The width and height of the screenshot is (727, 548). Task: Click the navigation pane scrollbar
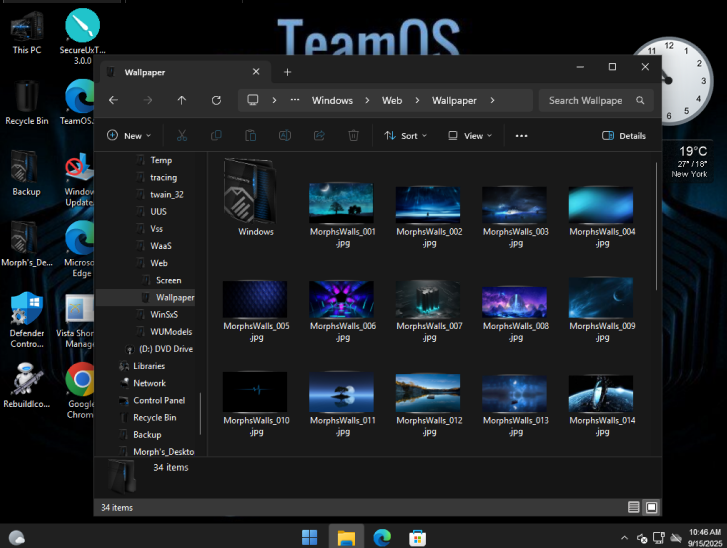(x=201, y=414)
